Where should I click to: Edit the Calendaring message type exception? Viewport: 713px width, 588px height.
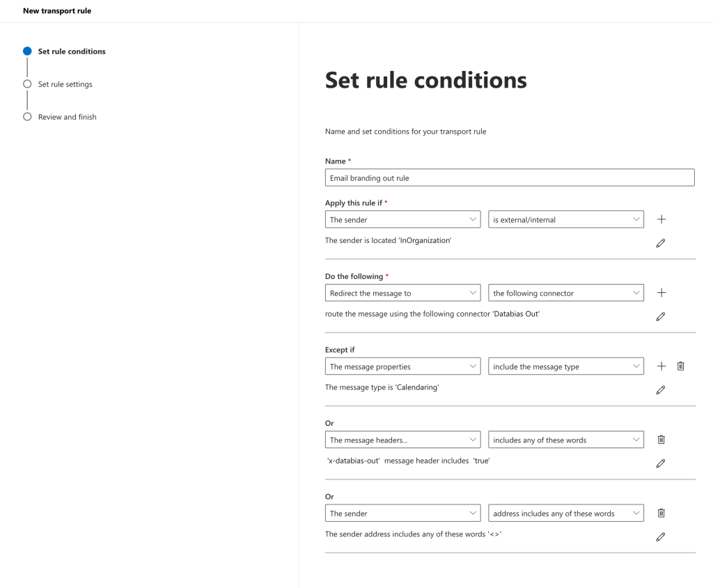coord(661,390)
